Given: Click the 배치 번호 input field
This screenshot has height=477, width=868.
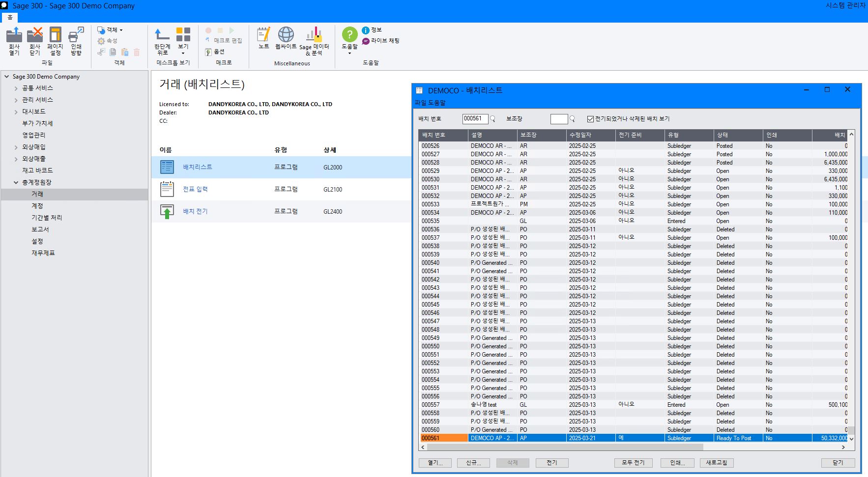Looking at the screenshot, I should (x=475, y=118).
